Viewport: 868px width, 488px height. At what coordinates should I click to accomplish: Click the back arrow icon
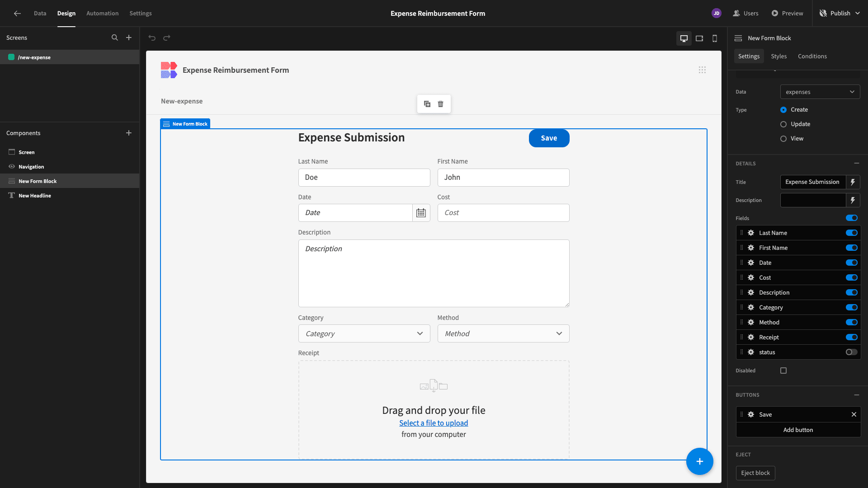17,14
